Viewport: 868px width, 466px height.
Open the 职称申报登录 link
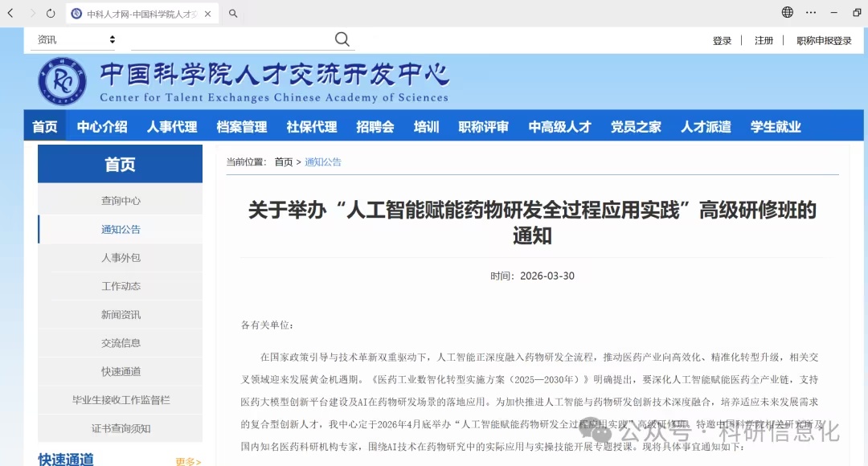824,40
